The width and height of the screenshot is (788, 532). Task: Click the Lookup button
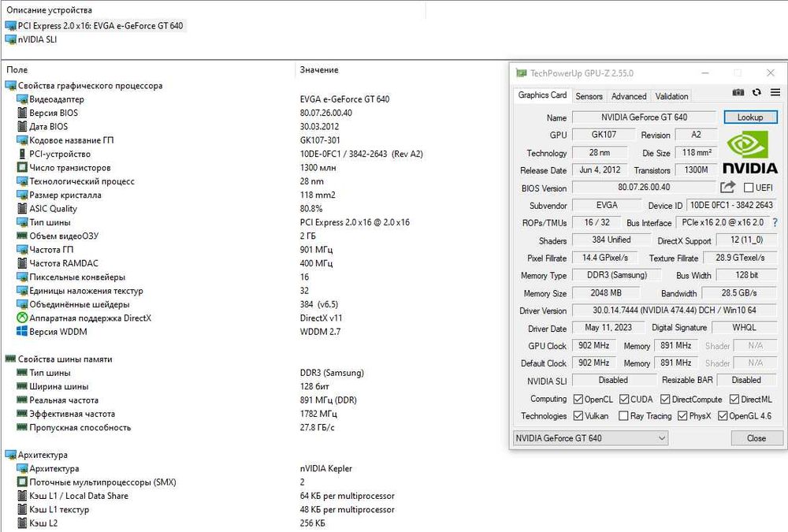click(x=750, y=117)
